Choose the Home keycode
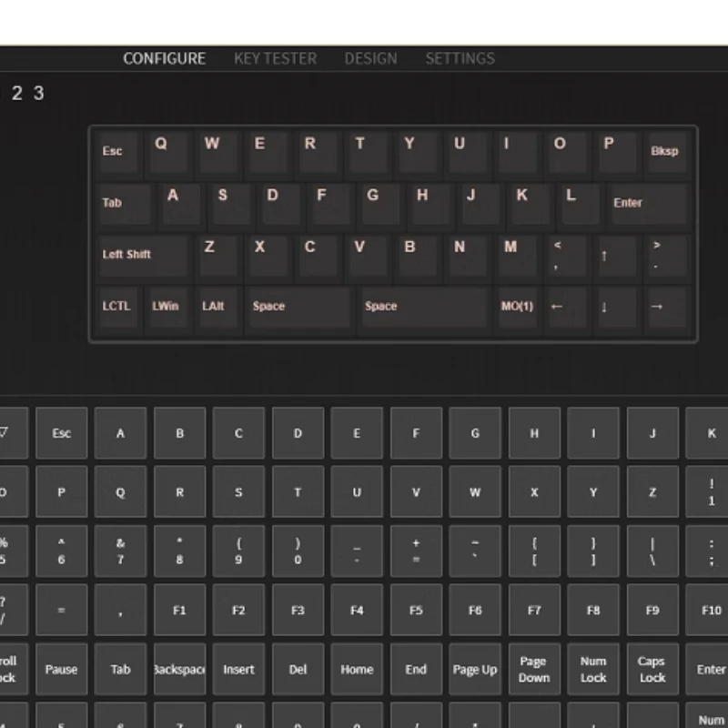This screenshot has width=728, height=728. 357,670
